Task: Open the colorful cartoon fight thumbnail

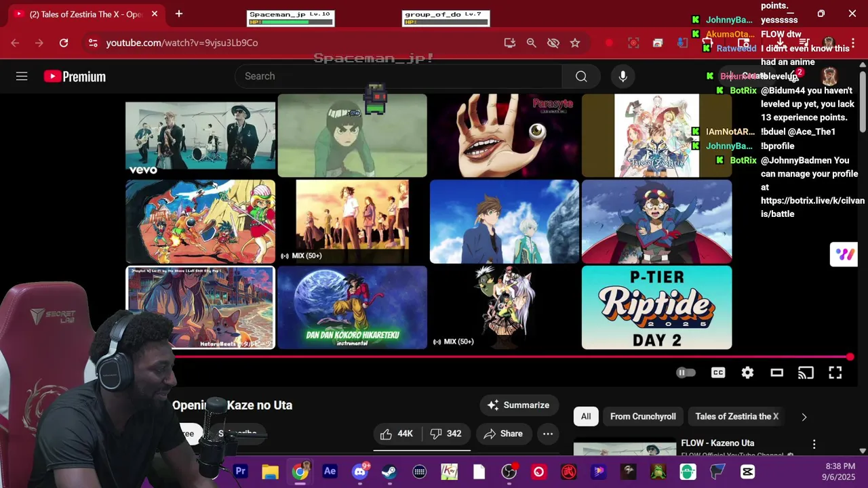Action: 200,222
